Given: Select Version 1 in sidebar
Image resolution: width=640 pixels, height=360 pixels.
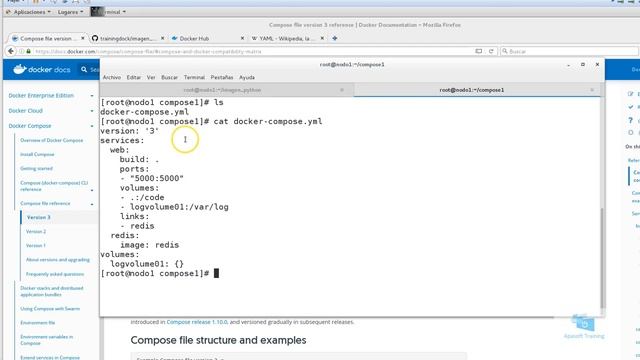Looking at the screenshot, I should tap(36, 246).
